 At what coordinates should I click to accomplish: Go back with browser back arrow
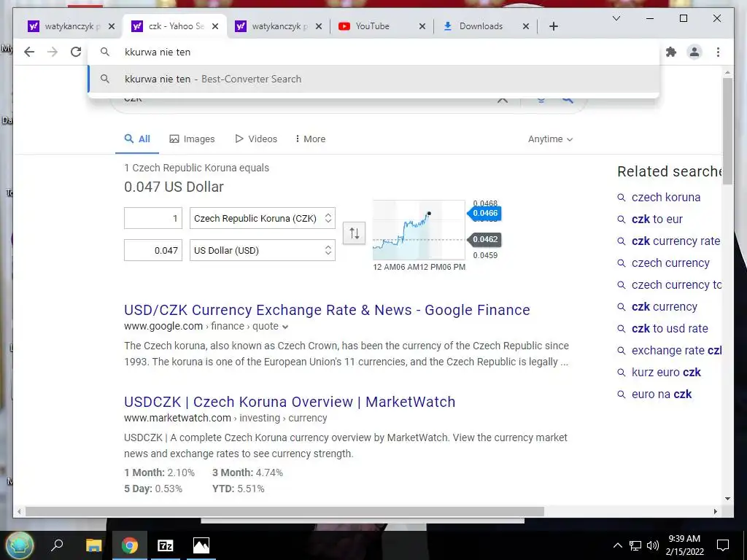coord(29,52)
